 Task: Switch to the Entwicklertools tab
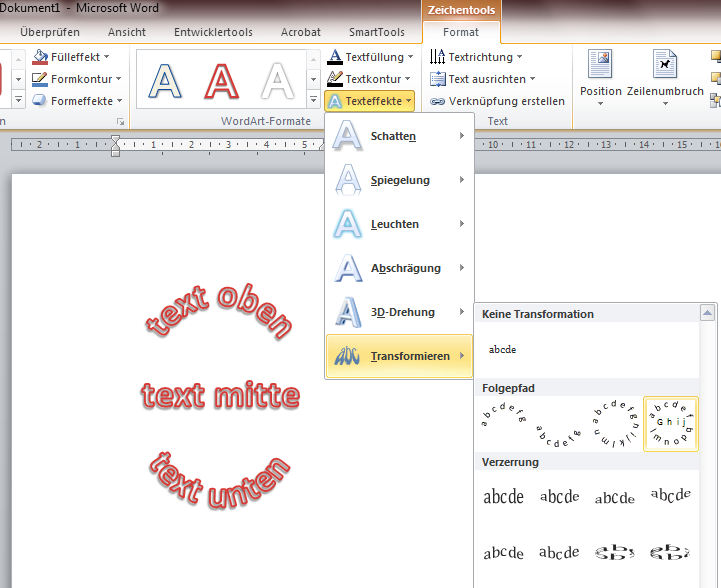point(213,32)
